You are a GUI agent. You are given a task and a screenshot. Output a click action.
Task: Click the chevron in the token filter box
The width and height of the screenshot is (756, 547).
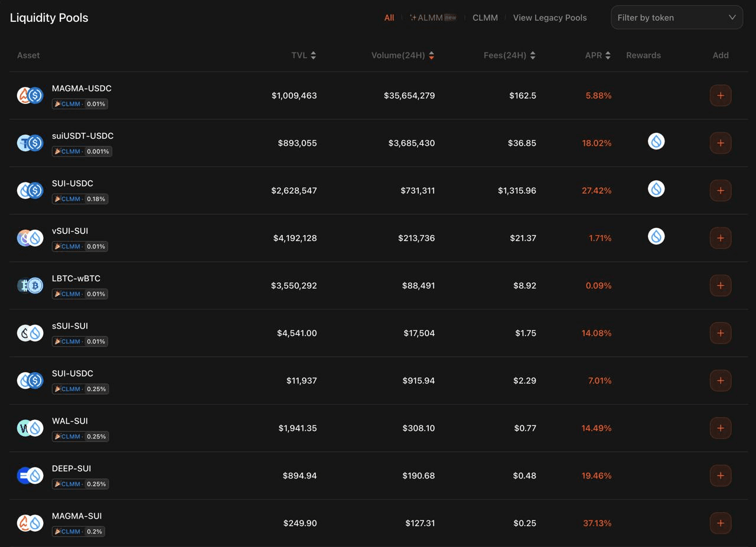point(732,18)
